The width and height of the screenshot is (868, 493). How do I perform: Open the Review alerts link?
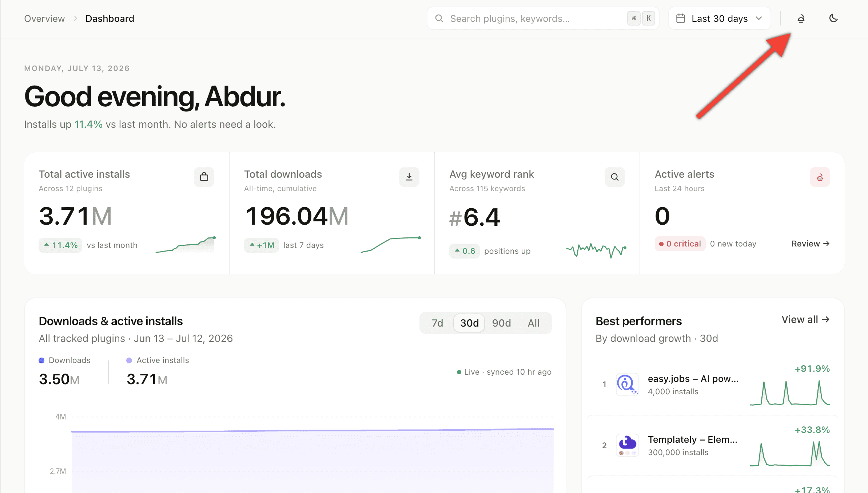(811, 244)
